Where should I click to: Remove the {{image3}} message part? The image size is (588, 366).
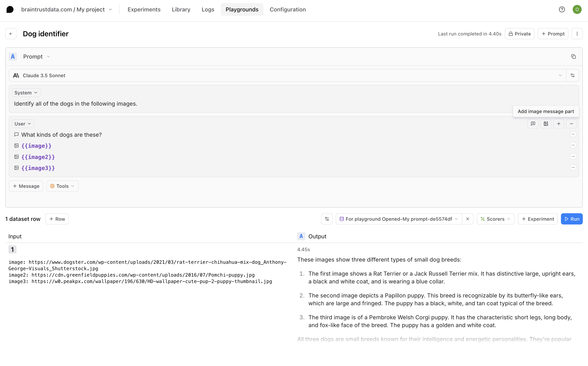point(573,168)
